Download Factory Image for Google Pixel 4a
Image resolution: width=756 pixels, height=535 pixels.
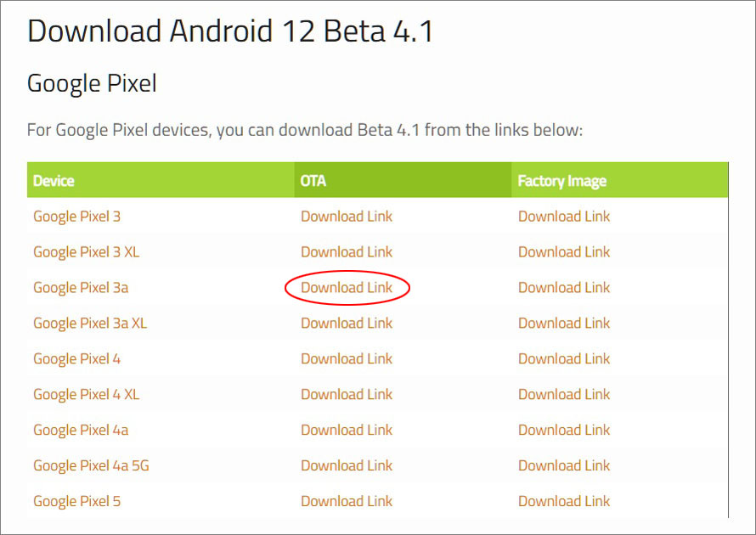[564, 431]
